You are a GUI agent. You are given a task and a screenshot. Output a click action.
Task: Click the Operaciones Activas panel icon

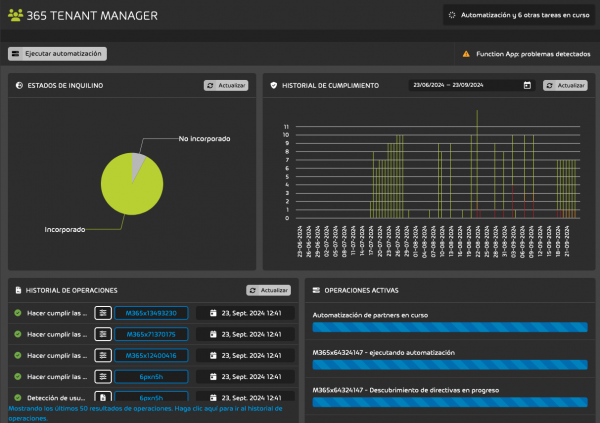pyautogui.click(x=316, y=290)
